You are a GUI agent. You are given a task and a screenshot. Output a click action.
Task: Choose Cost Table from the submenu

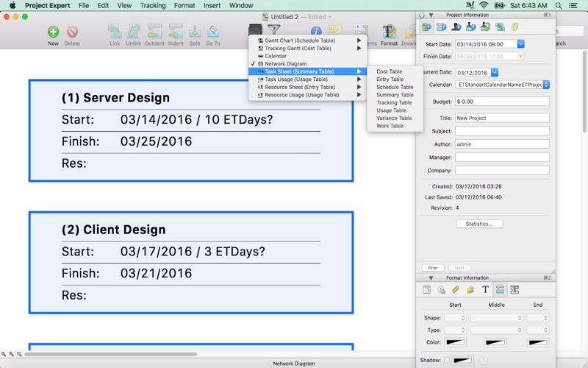tap(389, 71)
